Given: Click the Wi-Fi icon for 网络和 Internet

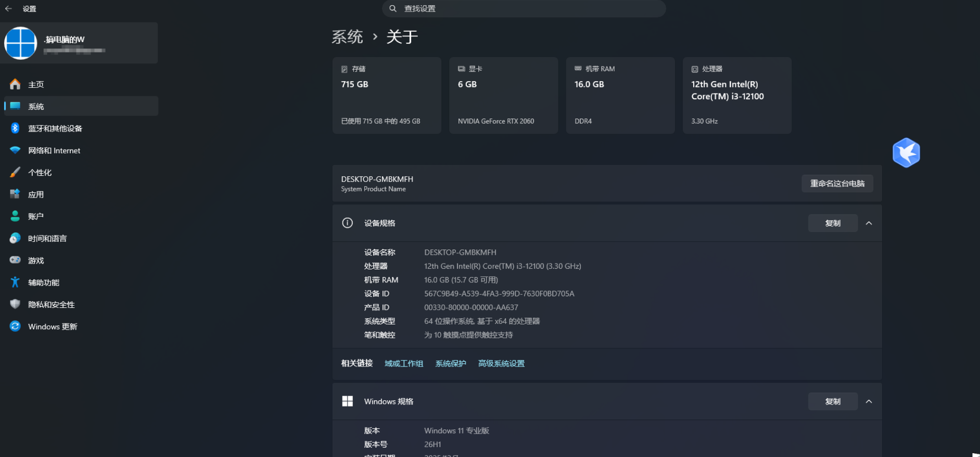Looking at the screenshot, I should [15, 150].
